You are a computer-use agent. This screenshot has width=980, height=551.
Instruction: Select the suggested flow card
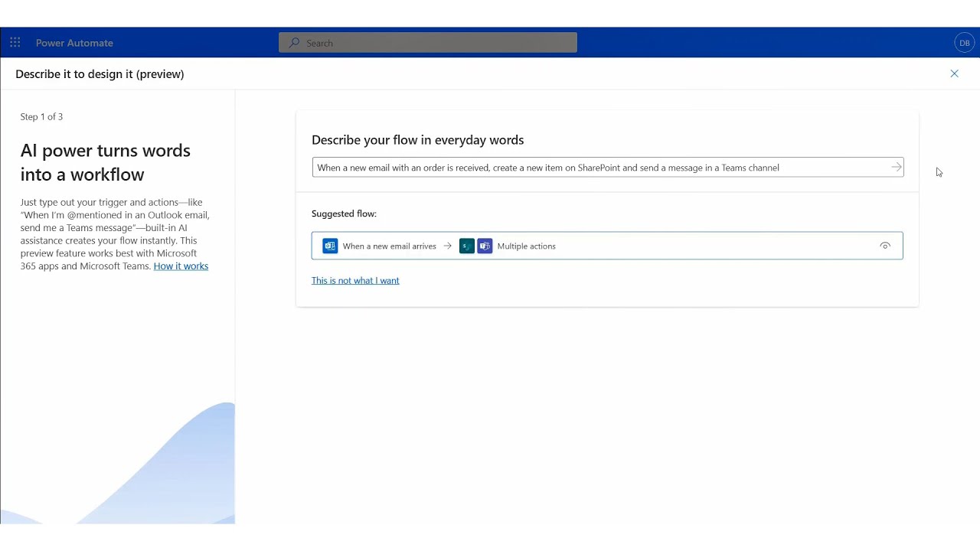click(607, 246)
